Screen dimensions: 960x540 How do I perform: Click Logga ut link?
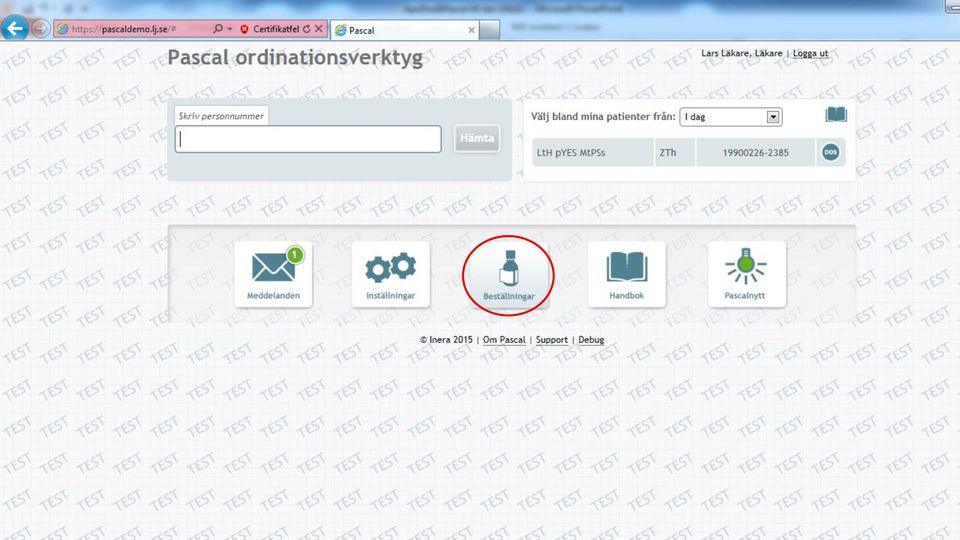tap(810, 53)
